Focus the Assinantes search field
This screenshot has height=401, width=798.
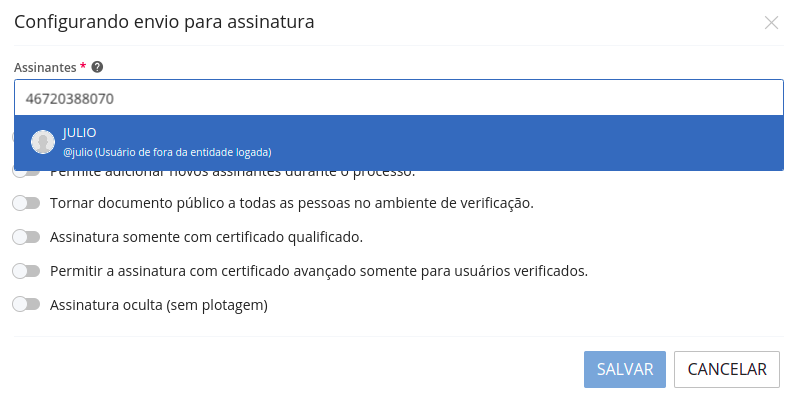pyautogui.click(x=398, y=99)
